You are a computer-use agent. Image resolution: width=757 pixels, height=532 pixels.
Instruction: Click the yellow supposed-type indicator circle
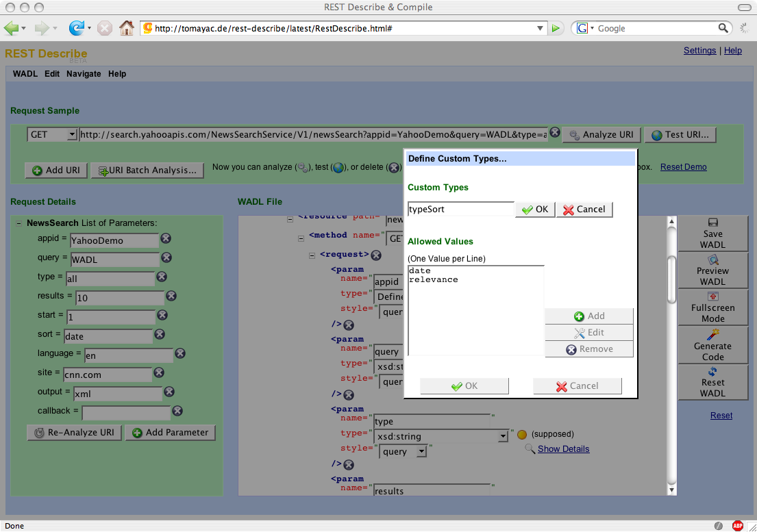coord(522,435)
